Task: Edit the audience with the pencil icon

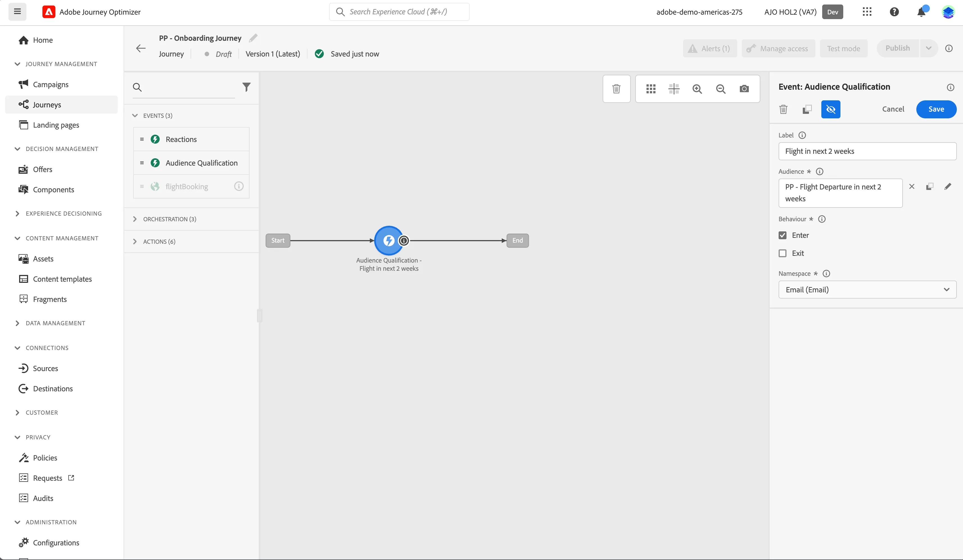Action: [948, 187]
